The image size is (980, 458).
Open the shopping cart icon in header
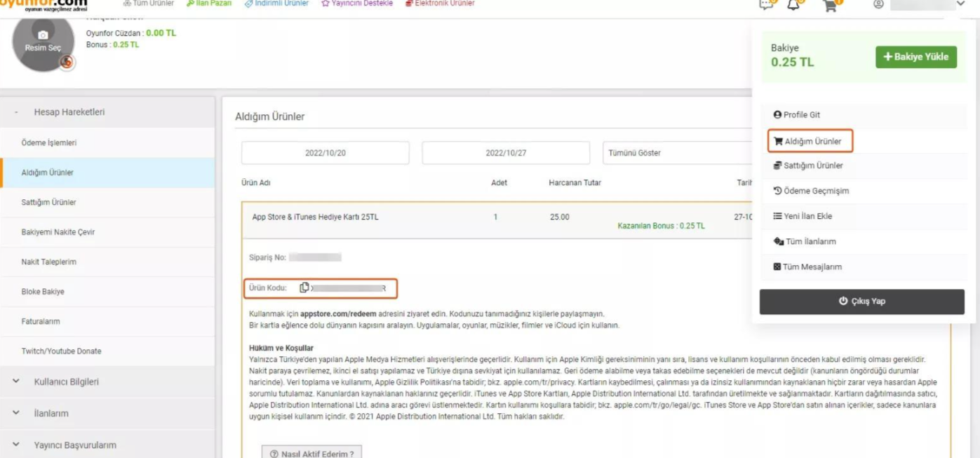tap(830, 6)
